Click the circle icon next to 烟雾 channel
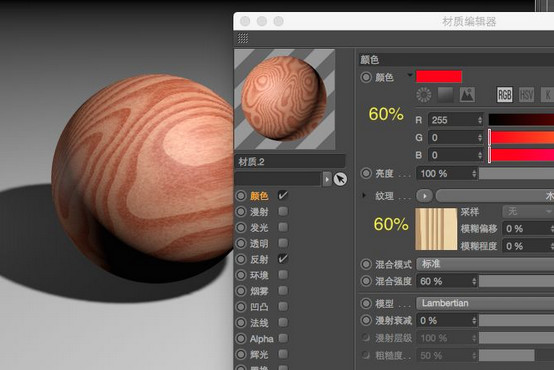The width and height of the screenshot is (554, 370). pos(241,291)
